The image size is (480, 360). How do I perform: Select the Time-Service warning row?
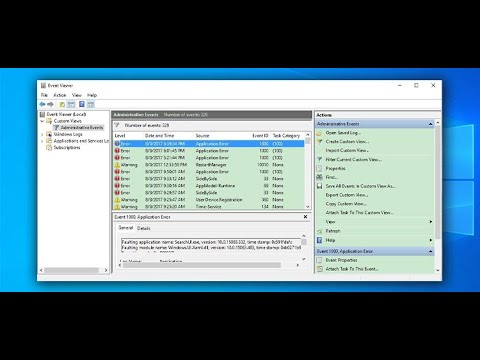click(209, 207)
